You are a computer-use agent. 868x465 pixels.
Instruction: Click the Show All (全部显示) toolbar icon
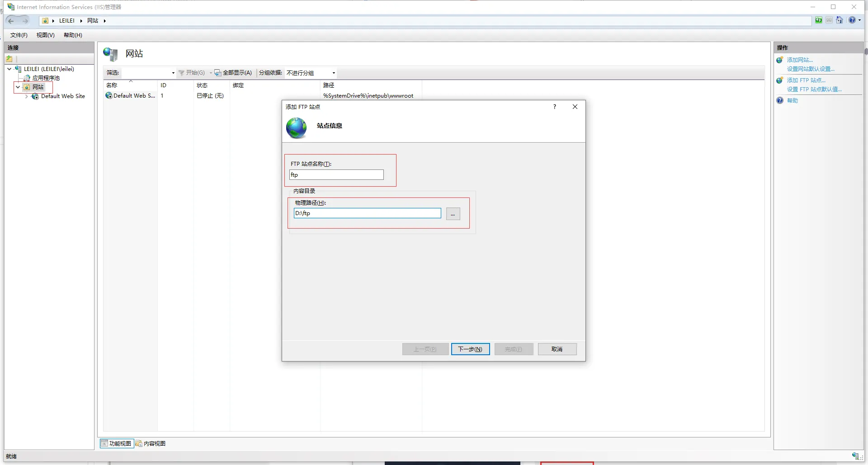(x=217, y=73)
